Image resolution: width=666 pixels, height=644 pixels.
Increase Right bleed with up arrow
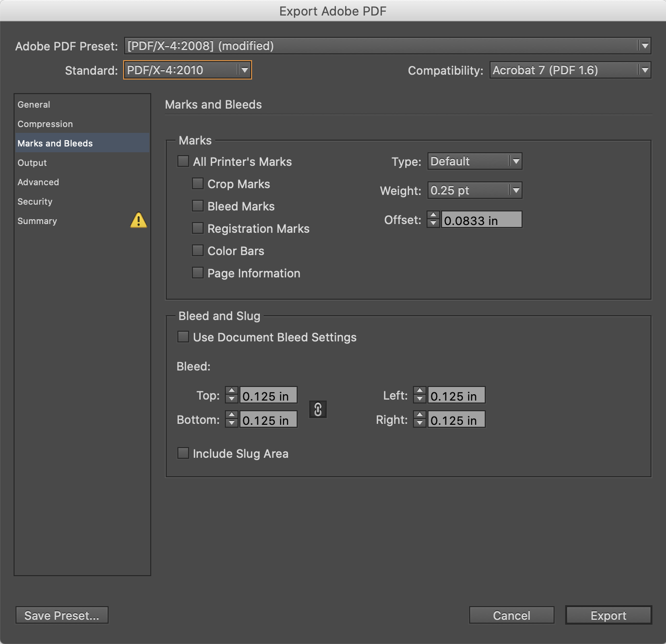click(x=420, y=415)
